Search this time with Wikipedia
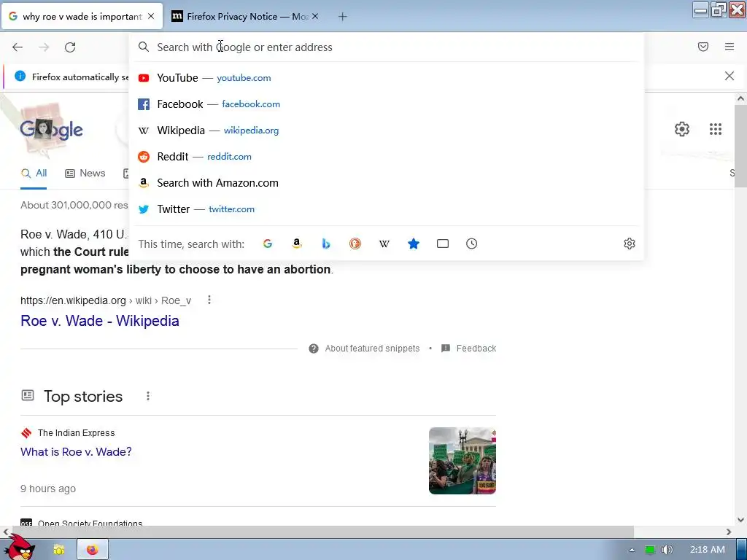 coord(384,244)
